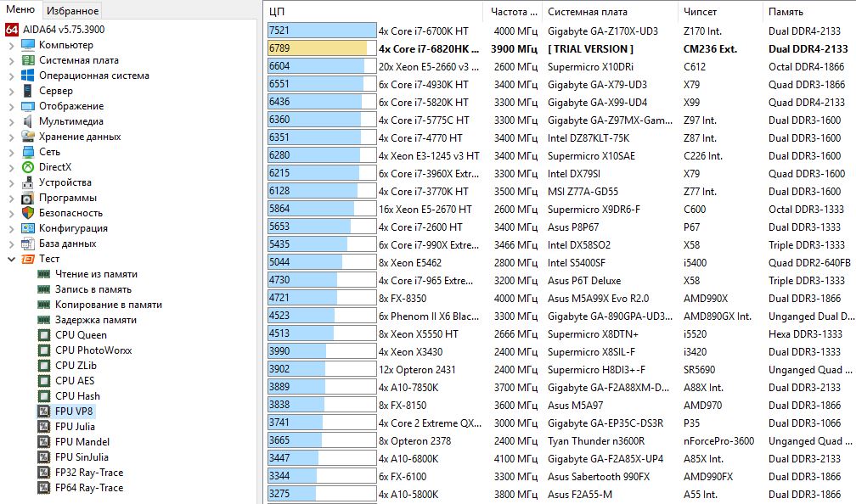Click the Безопасность shield icon
Image resolution: width=856 pixels, height=504 pixels.
[x=28, y=213]
